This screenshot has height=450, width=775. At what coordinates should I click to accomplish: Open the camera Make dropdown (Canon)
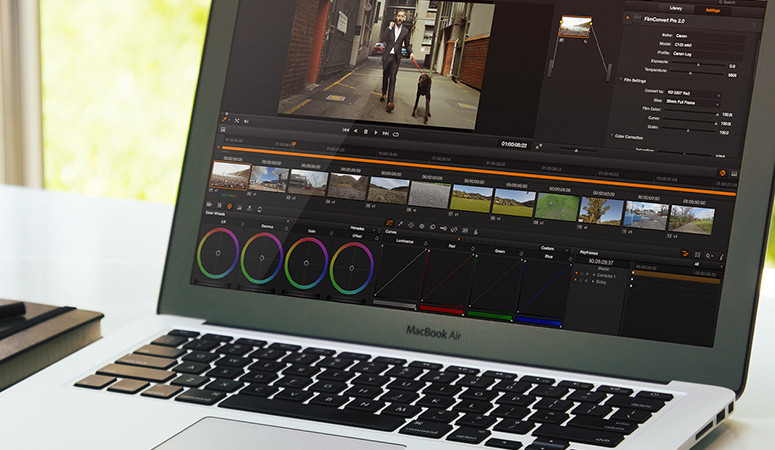[709, 37]
